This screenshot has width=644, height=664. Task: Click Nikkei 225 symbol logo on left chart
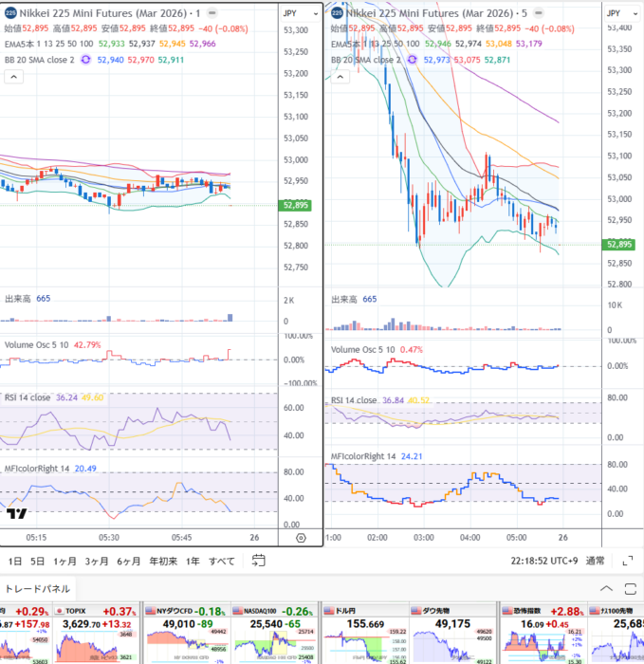point(10,13)
